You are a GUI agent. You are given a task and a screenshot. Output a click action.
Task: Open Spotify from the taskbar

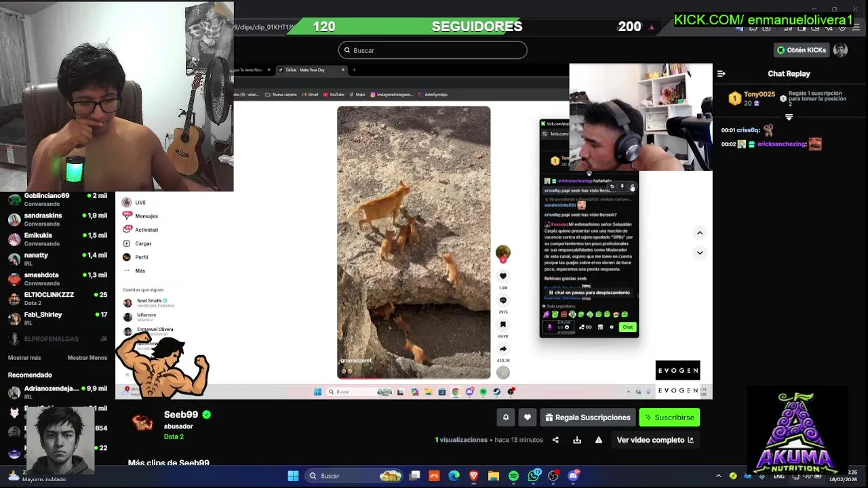tap(513, 476)
